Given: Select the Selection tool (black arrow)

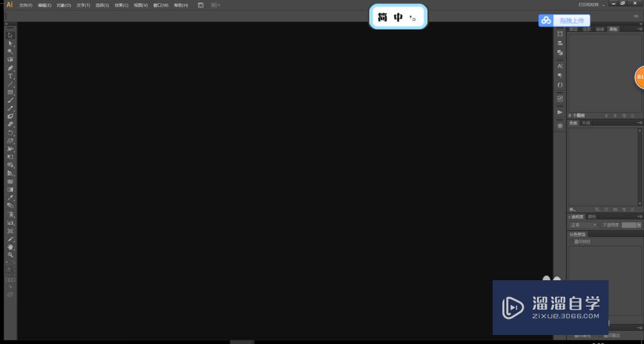Looking at the screenshot, I should 11,35.
